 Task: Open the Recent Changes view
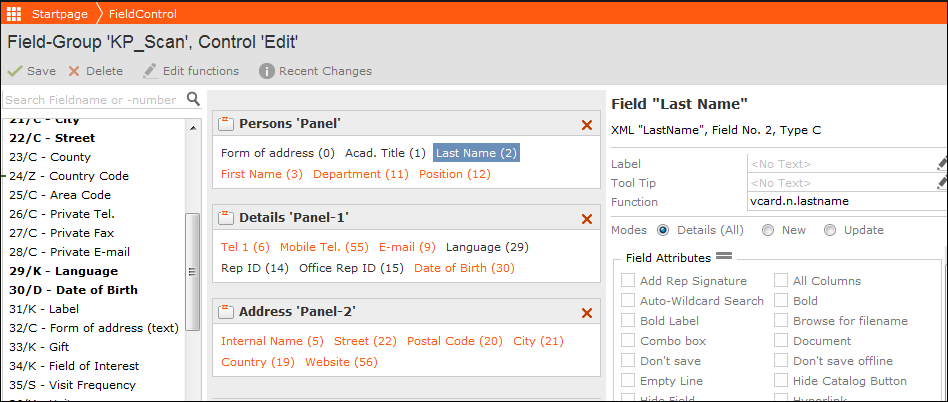316,71
